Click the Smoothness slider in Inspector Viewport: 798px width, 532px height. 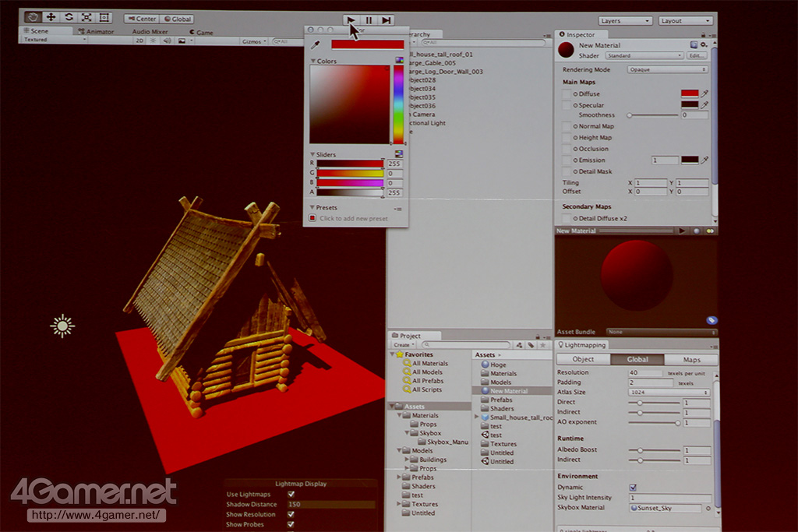click(x=654, y=115)
